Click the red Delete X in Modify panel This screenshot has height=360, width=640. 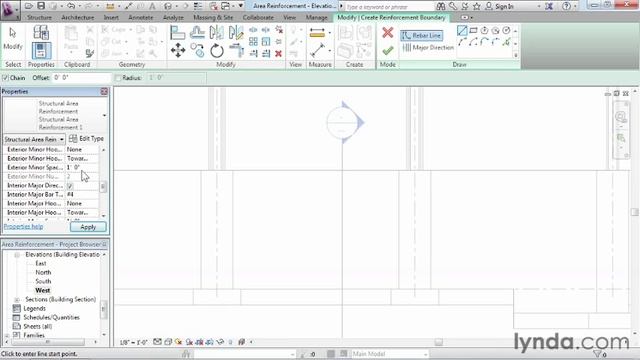pos(278,53)
